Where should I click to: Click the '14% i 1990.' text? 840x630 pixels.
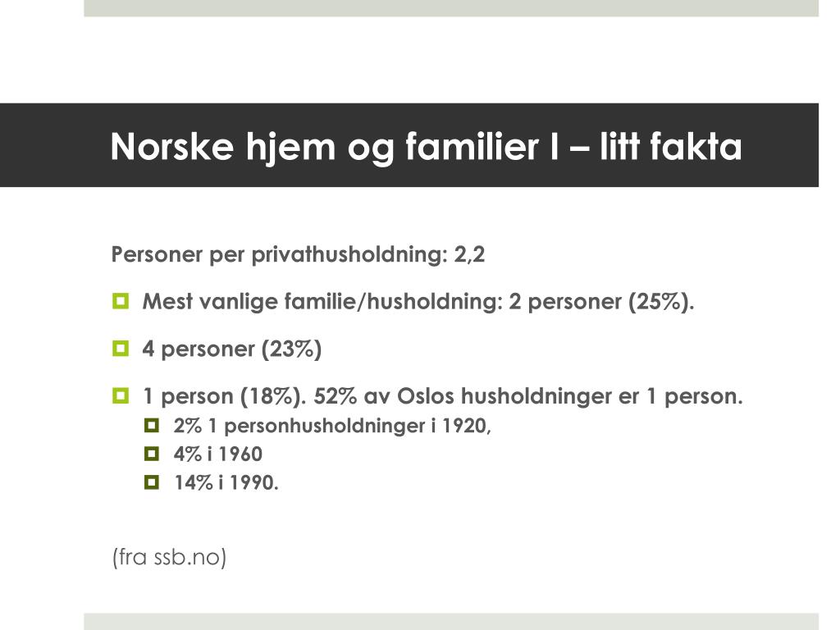click(226, 482)
